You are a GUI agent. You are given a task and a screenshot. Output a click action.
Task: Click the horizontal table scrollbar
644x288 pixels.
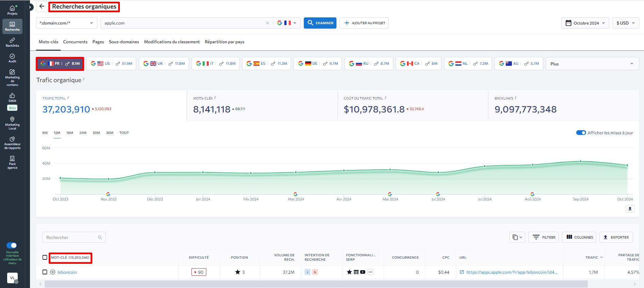(316, 284)
